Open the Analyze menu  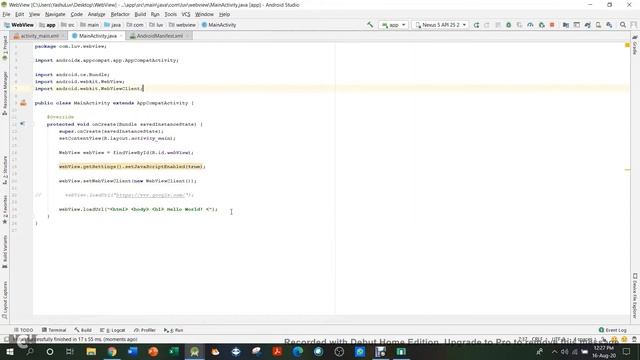(x=97, y=14)
